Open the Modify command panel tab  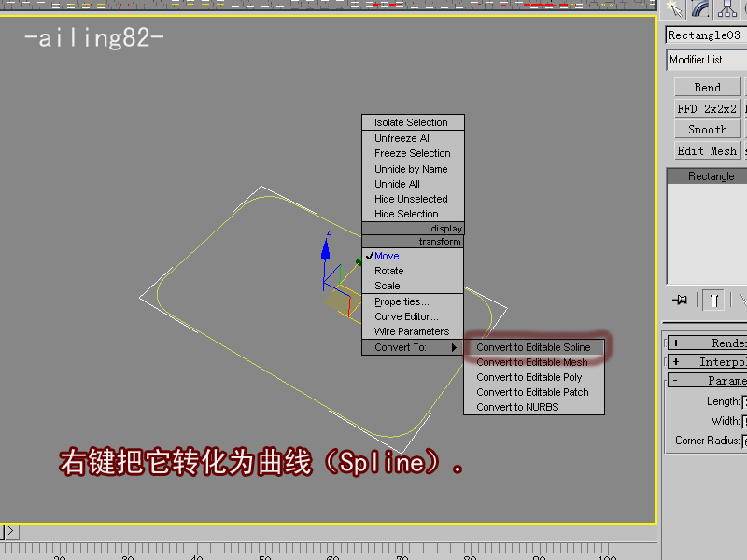700,9
